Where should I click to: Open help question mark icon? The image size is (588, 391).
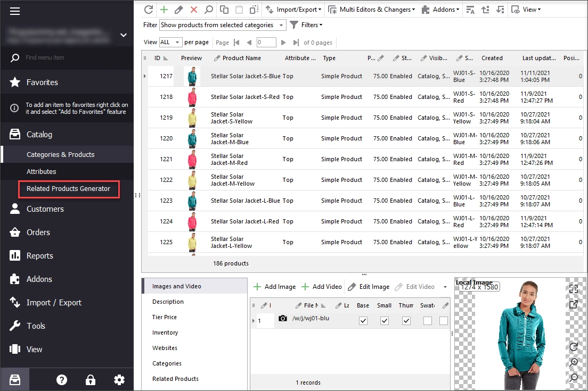point(62,380)
